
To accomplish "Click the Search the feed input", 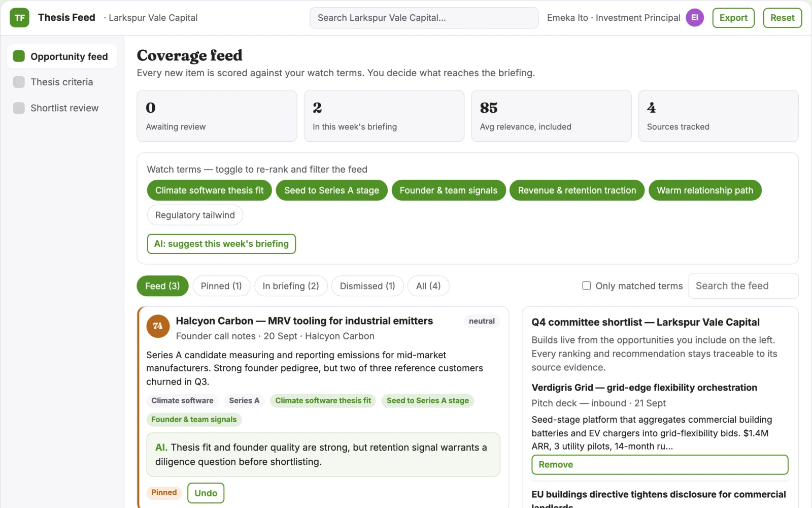I will coord(743,286).
